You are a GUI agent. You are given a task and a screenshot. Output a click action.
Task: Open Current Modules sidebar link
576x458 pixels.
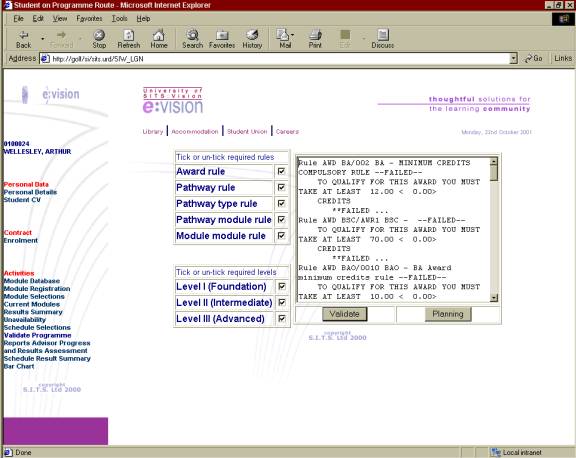pyautogui.click(x=32, y=304)
